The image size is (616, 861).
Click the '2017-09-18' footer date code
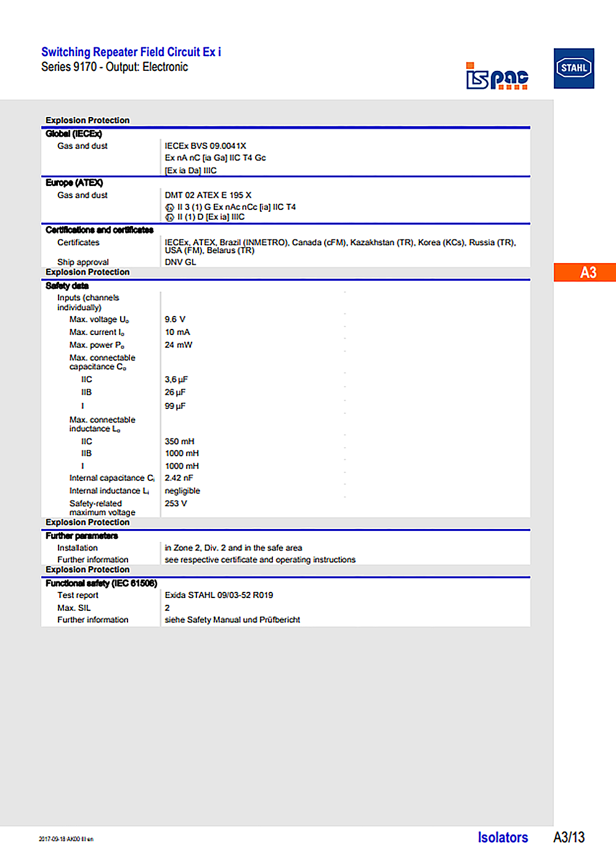pyautogui.click(x=66, y=839)
